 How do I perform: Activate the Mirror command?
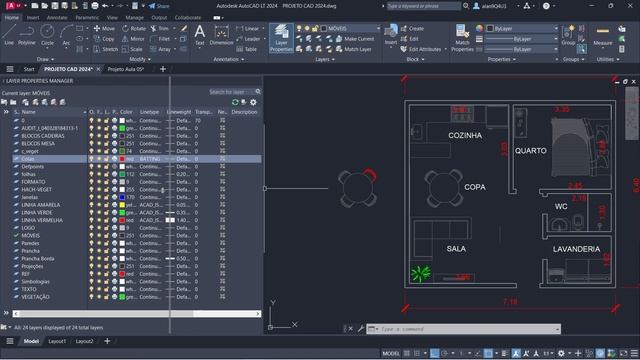point(133,39)
